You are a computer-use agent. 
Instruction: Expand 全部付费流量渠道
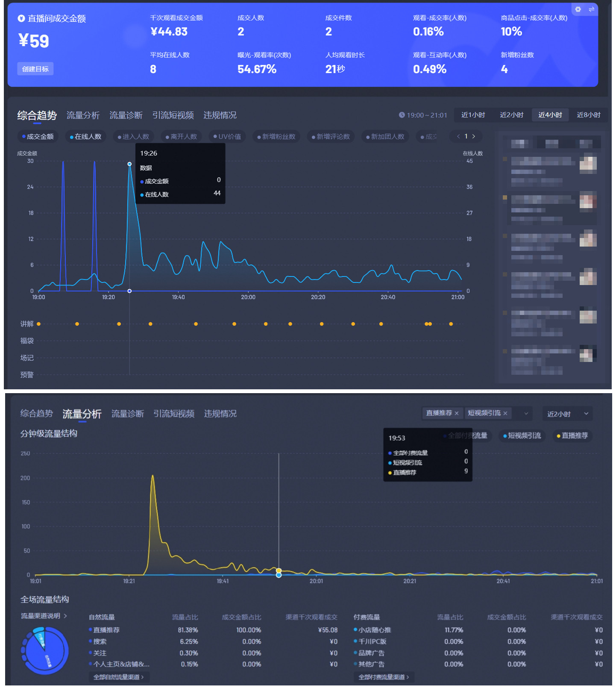point(384,677)
